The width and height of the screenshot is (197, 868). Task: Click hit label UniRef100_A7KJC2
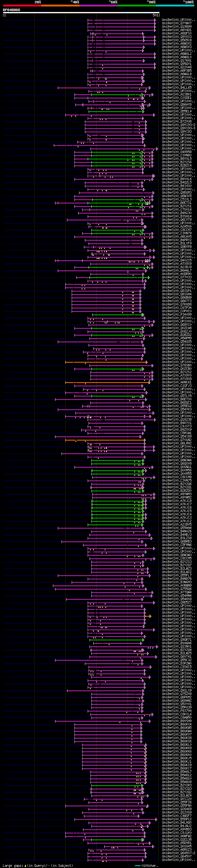pyautogui.click(x=177, y=521)
